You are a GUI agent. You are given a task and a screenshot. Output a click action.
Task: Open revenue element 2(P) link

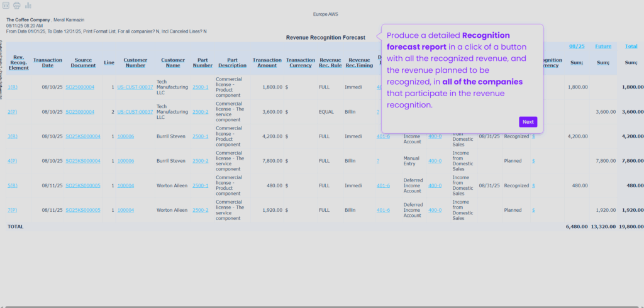click(13, 112)
